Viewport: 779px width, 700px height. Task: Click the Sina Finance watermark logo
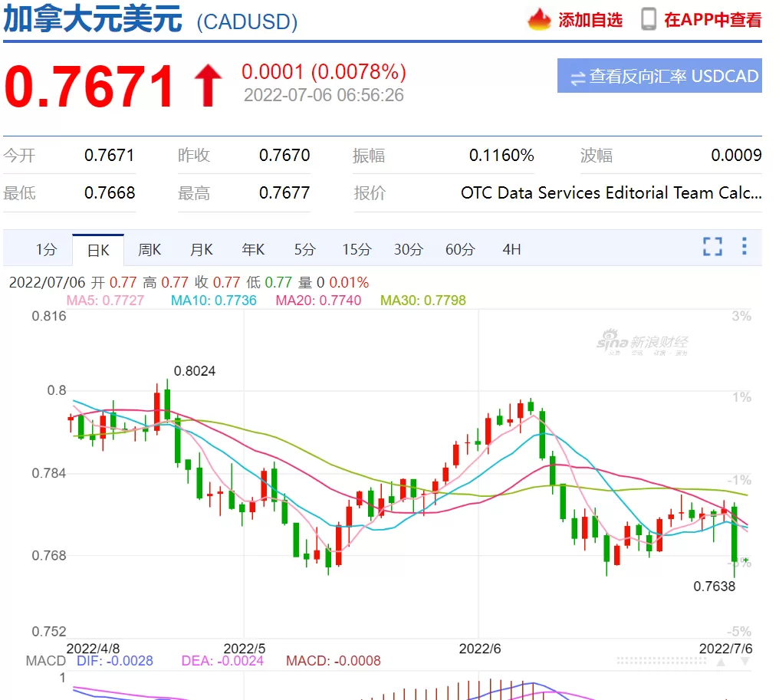[x=643, y=342]
